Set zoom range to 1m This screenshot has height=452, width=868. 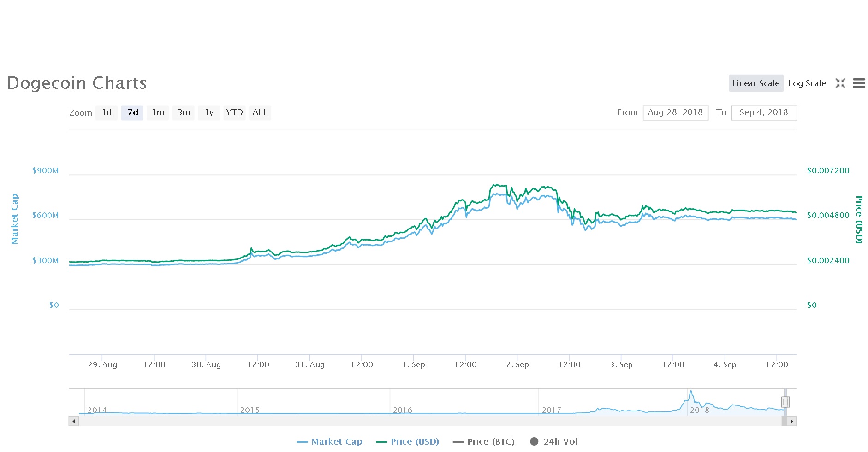point(158,112)
